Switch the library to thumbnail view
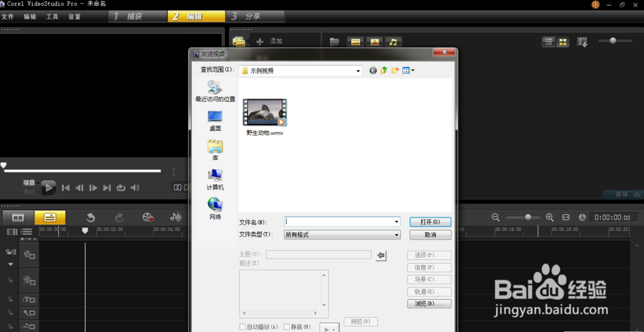The height and width of the screenshot is (332, 644). coord(563,41)
